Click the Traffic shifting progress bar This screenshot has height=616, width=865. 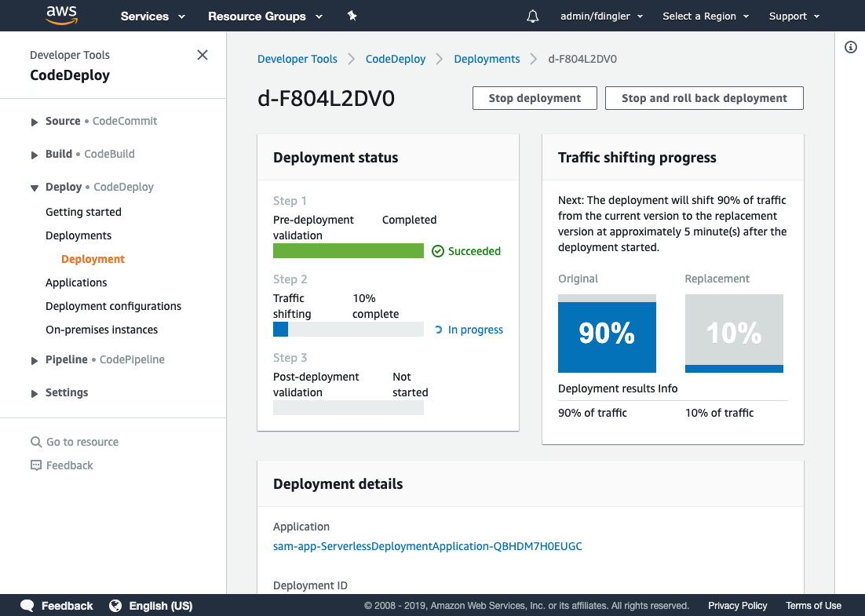point(348,330)
